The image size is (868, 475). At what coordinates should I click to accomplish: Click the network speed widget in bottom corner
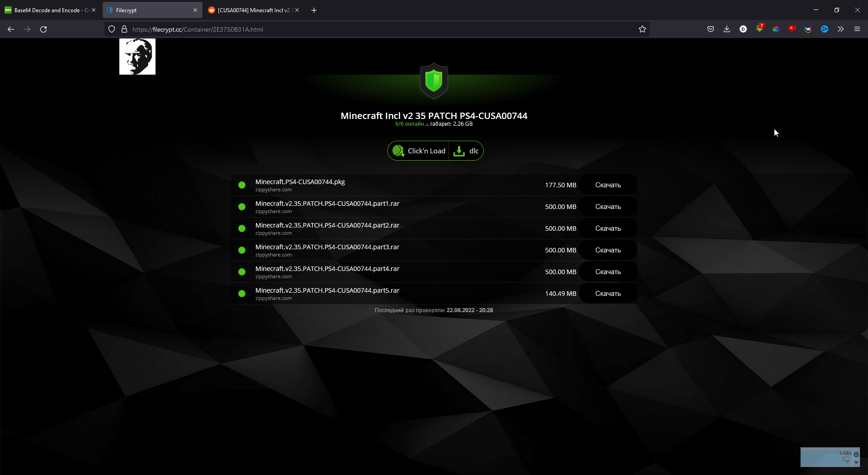click(x=830, y=457)
